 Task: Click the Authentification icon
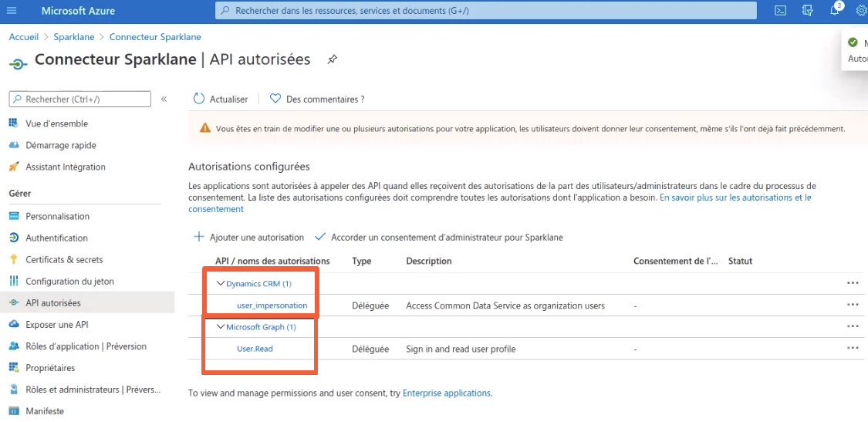pos(15,238)
